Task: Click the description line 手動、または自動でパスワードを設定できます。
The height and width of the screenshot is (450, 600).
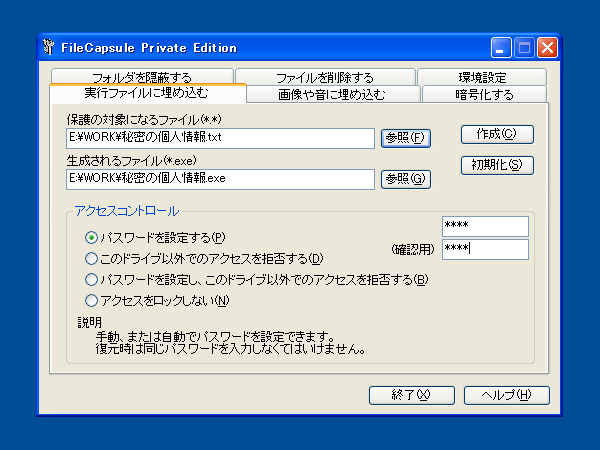Action: [x=215, y=337]
